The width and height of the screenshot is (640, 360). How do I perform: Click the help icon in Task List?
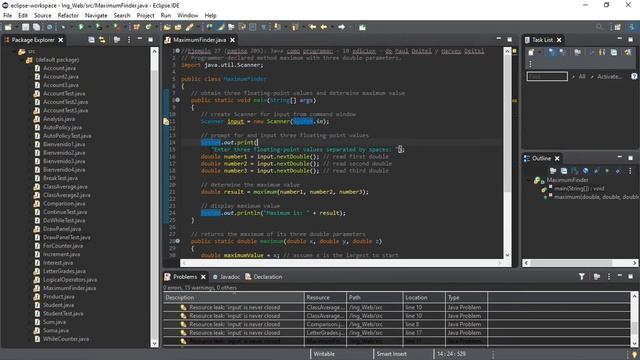634,76
